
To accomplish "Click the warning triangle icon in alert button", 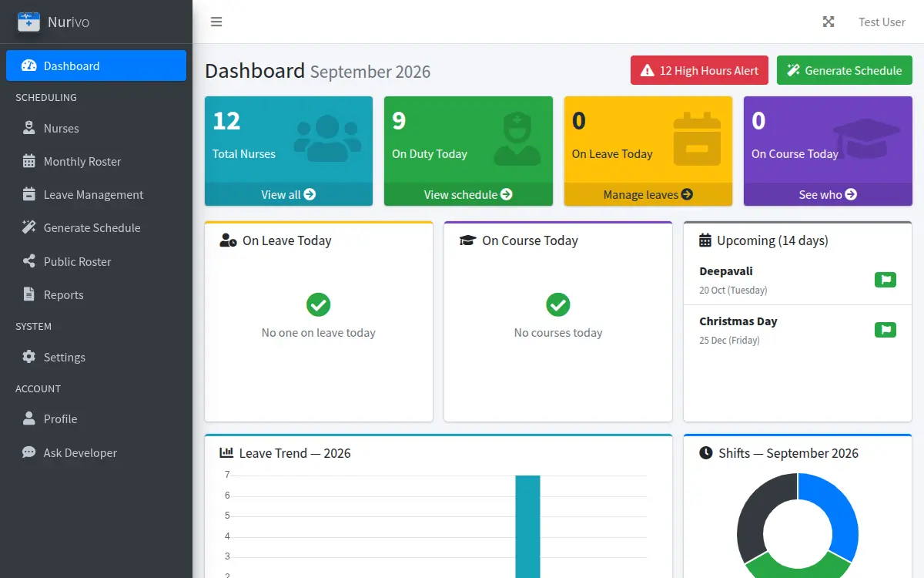I will [x=648, y=70].
